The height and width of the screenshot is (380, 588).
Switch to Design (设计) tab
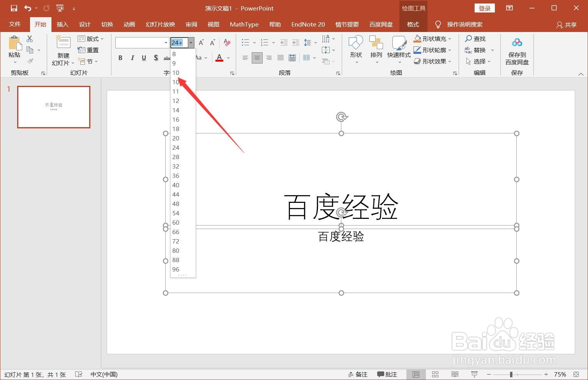85,24
